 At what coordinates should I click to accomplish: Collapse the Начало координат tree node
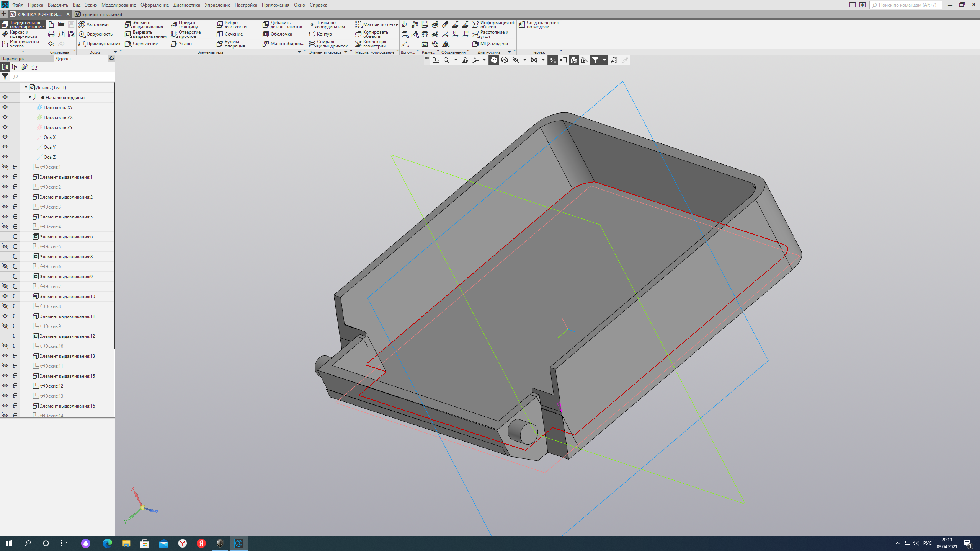(30, 97)
